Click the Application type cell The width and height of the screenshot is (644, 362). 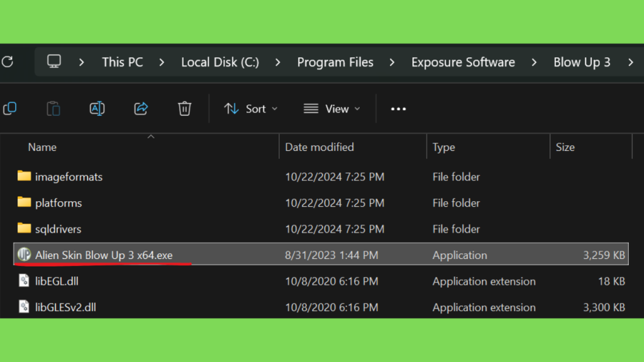pyautogui.click(x=460, y=255)
